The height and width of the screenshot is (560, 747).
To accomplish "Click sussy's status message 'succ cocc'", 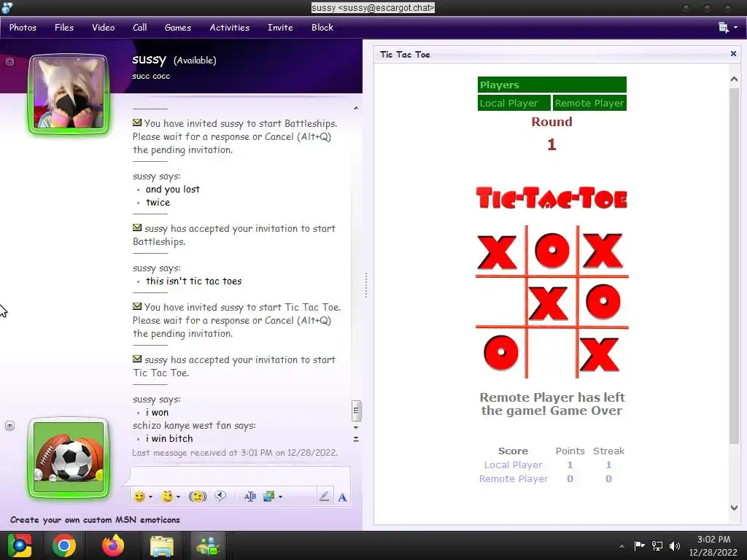I will (151, 76).
